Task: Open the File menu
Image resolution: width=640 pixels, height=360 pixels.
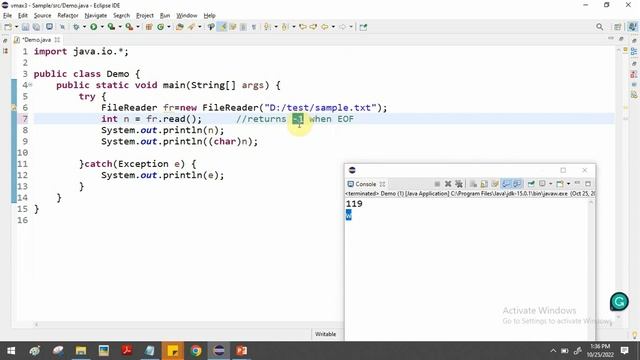Action: coord(7,16)
